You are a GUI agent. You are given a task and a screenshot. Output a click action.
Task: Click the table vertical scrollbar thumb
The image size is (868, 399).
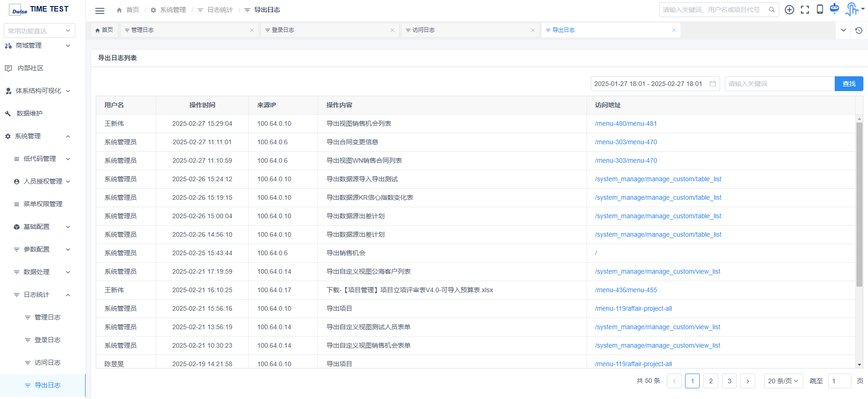point(859,205)
